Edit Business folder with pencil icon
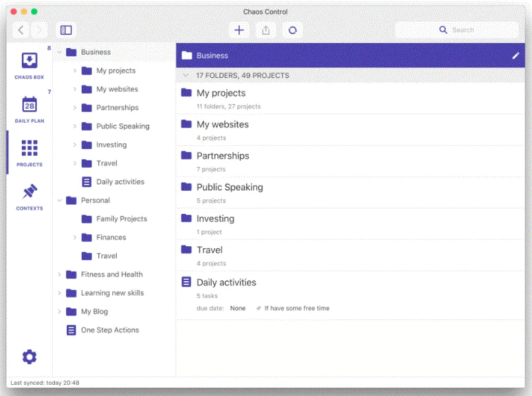 [x=515, y=55]
